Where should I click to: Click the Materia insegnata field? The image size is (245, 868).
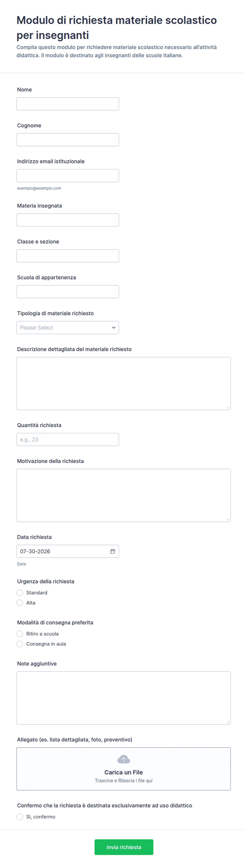pos(67,220)
